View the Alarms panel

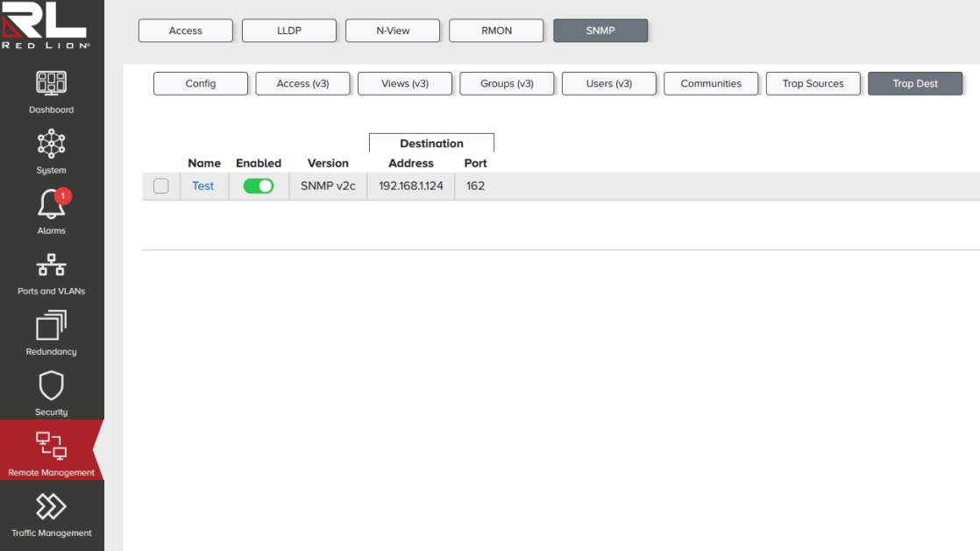51,210
